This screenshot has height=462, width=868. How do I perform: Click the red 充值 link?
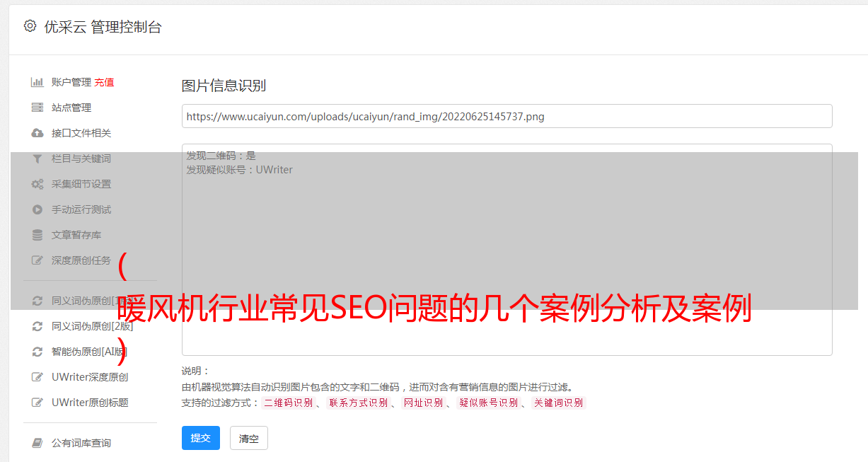click(x=104, y=82)
